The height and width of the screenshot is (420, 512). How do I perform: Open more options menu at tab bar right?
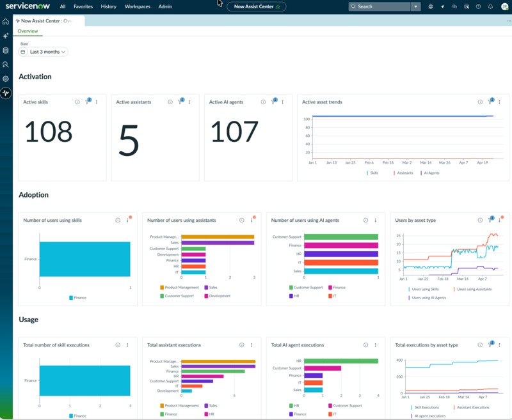tap(509, 21)
